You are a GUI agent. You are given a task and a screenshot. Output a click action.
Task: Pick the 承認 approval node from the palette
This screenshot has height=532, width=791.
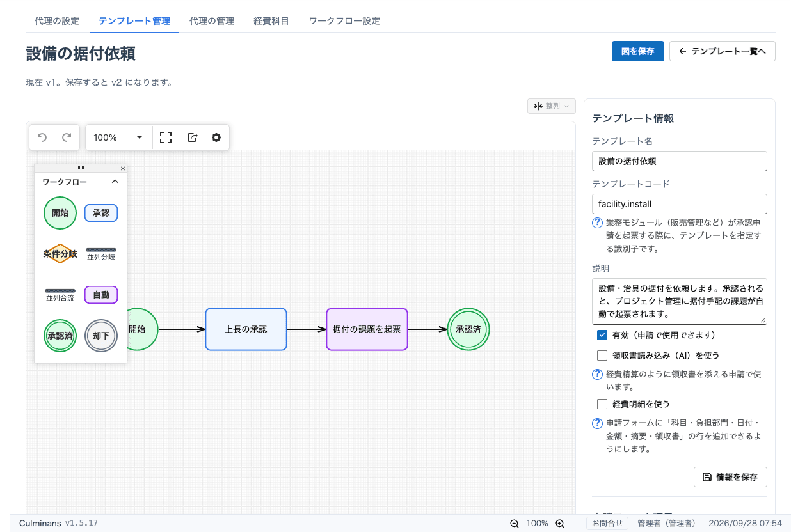pos(101,213)
